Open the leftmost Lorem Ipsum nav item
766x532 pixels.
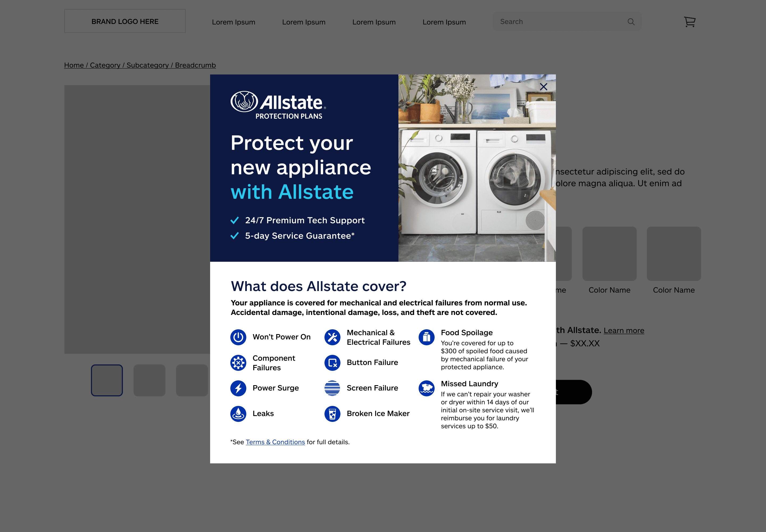pos(234,22)
